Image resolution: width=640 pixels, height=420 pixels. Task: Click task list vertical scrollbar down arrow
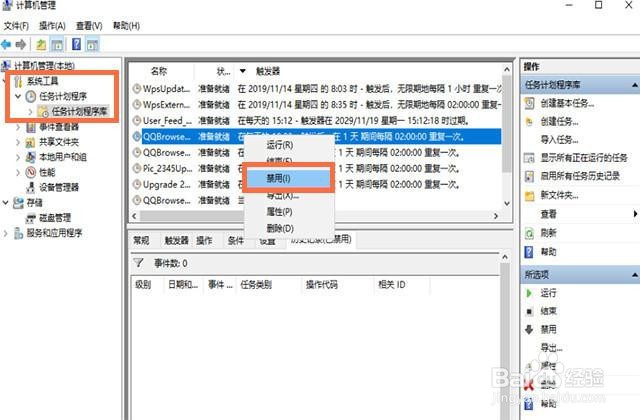pyautogui.click(x=507, y=203)
